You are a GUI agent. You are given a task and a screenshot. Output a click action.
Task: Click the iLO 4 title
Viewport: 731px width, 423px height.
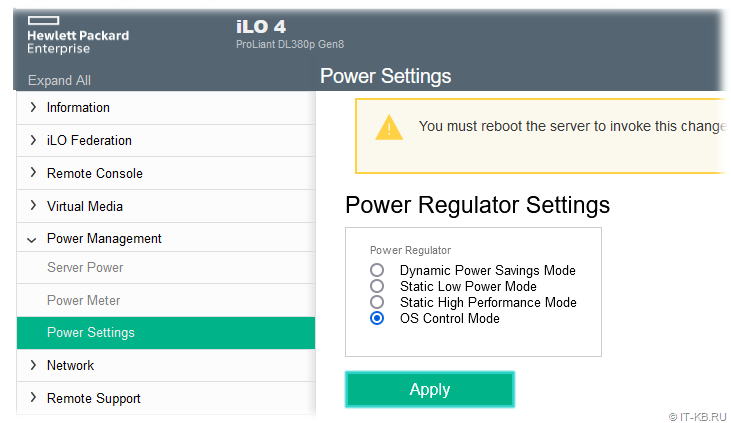tap(261, 27)
